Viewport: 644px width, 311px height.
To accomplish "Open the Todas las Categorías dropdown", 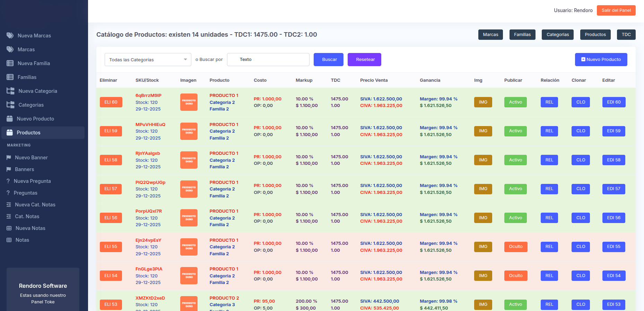I will tap(148, 60).
